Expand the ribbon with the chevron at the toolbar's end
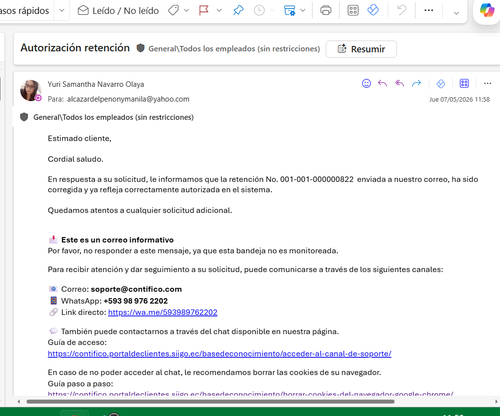 (456, 13)
